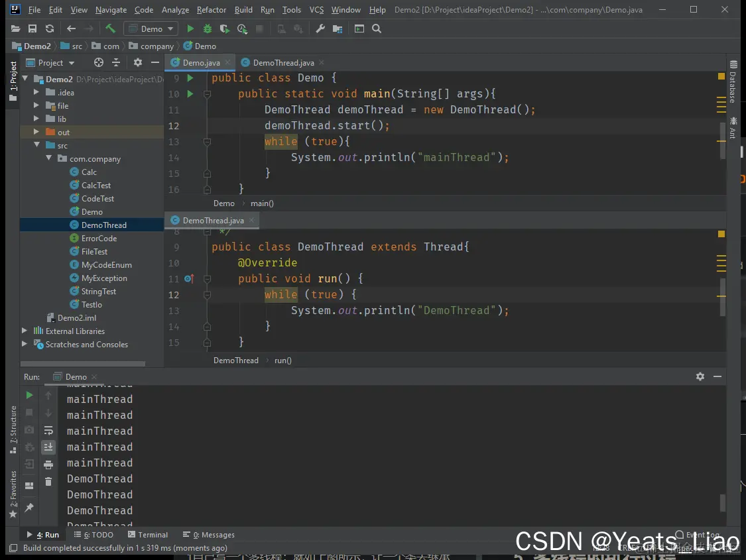Open the Database side panel
This screenshot has width=746, height=560.
[733, 82]
